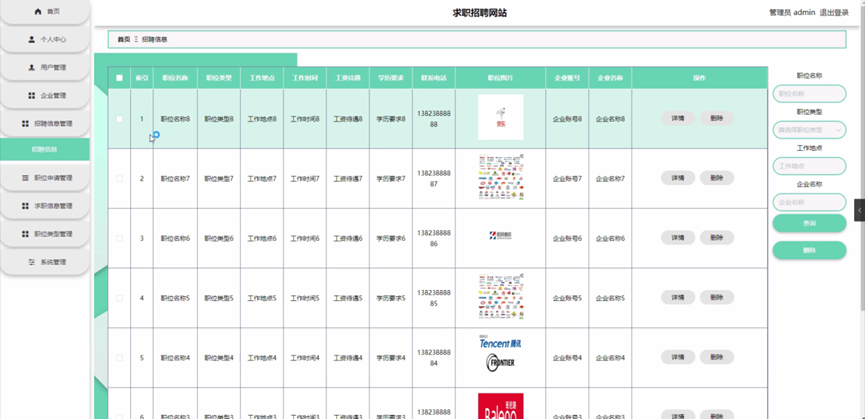This screenshot has height=419, width=865.
Task: Open the 职位类型 select dropdown
Action: click(x=809, y=130)
